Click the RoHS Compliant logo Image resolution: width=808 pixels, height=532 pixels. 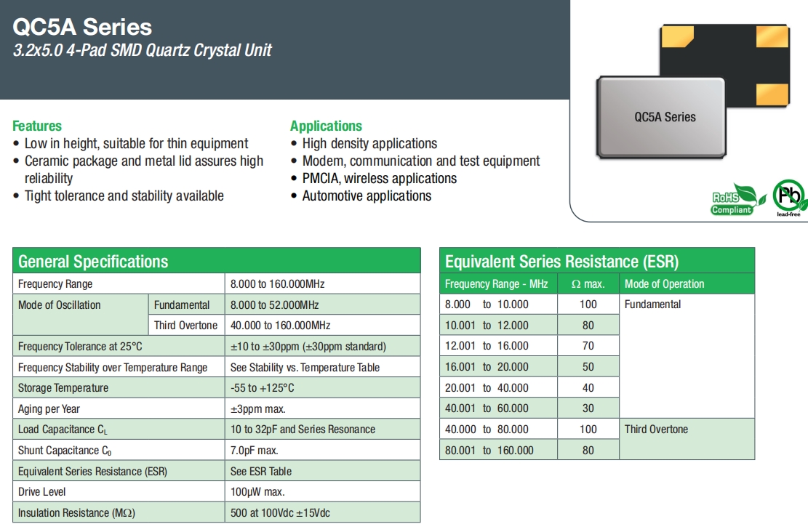pos(737,200)
